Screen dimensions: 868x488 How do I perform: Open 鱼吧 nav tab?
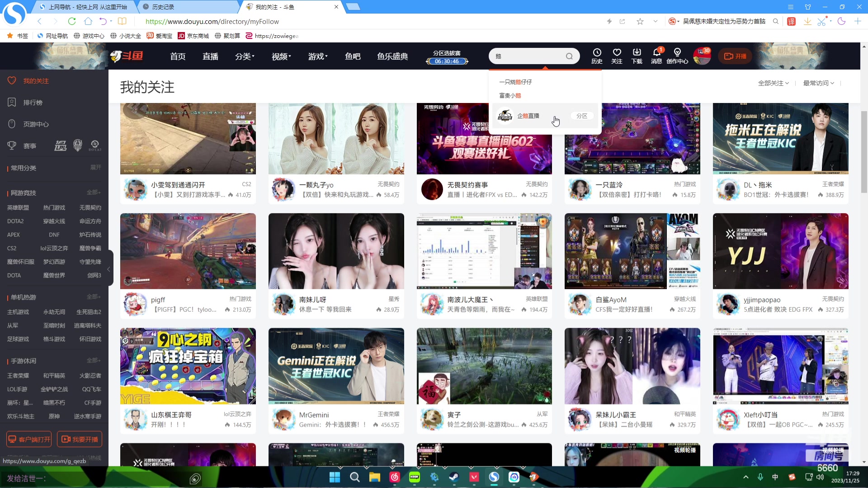(x=353, y=56)
